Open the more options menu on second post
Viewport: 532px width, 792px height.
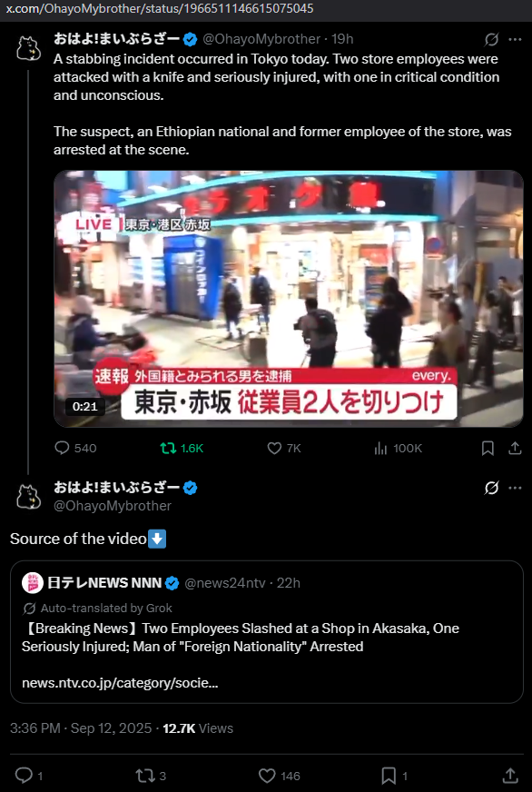[x=516, y=488]
